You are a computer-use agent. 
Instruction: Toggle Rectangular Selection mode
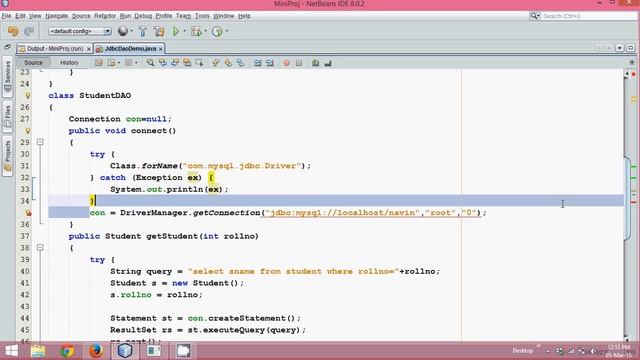pyautogui.click(x=199, y=63)
